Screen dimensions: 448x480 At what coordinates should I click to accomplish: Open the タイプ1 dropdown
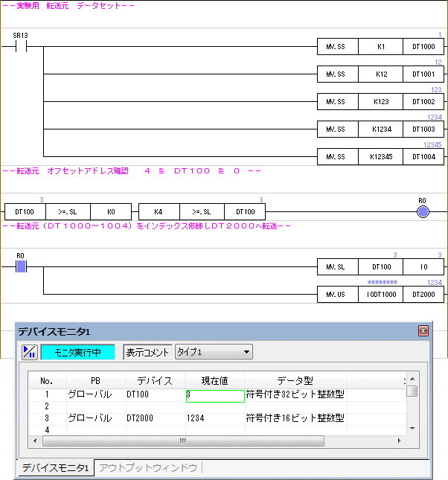(214, 352)
